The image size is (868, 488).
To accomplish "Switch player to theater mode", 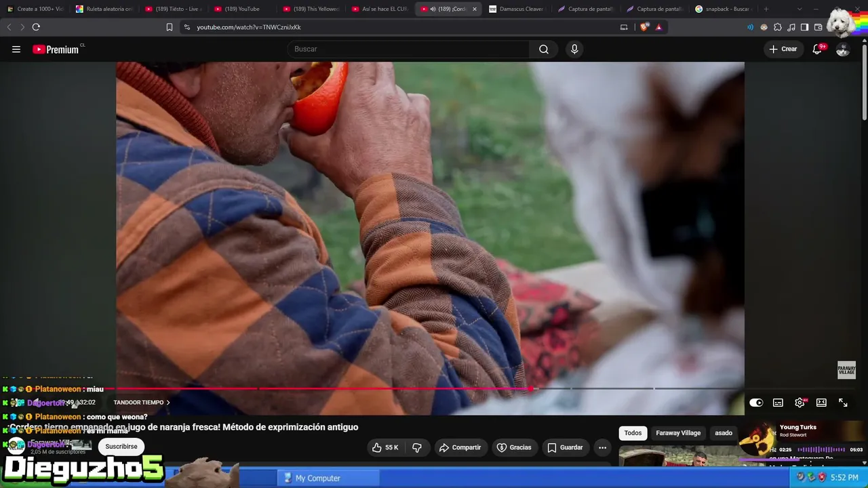I will pos(821,403).
